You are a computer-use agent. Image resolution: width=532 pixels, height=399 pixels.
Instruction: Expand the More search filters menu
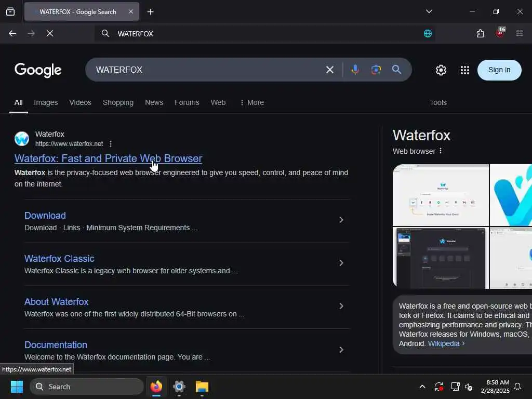click(252, 102)
